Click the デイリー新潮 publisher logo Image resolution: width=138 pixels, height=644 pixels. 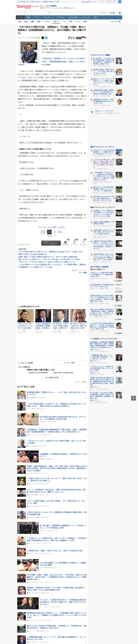[x=77, y=38]
